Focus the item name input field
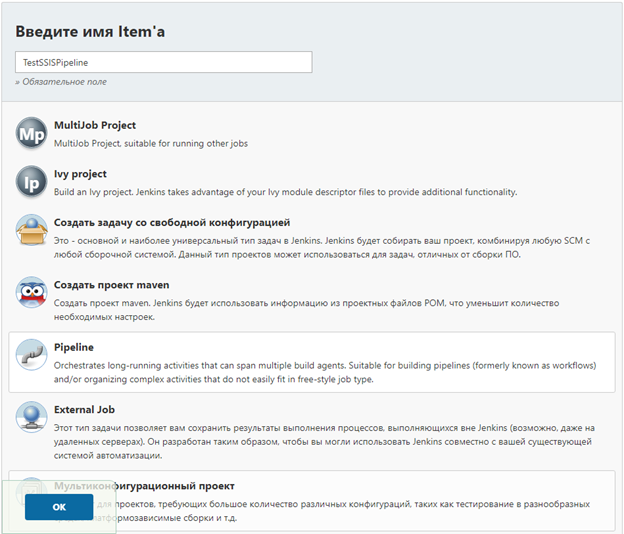 pyautogui.click(x=163, y=62)
